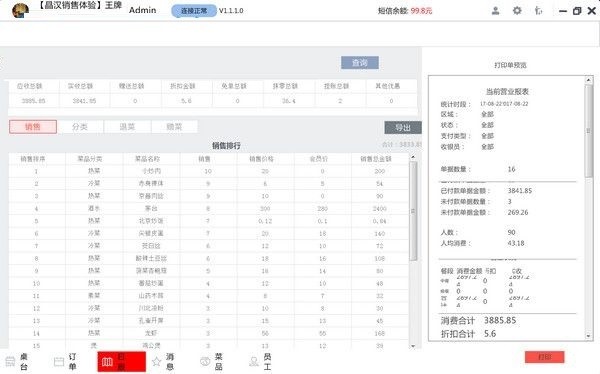Minimize the window

(563, 11)
